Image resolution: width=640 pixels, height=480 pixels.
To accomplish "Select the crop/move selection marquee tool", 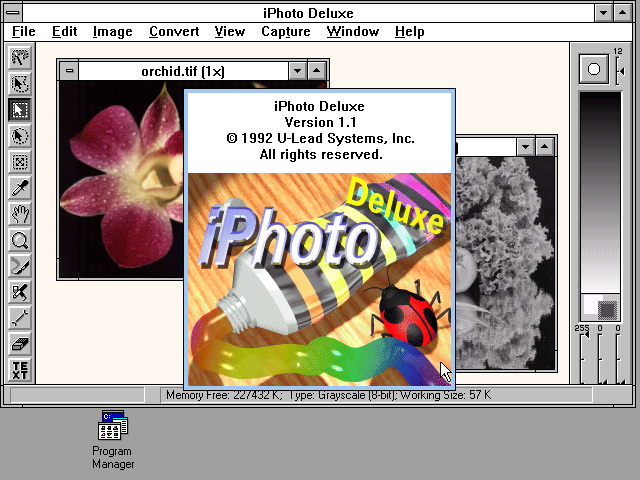I will pyautogui.click(x=20, y=162).
